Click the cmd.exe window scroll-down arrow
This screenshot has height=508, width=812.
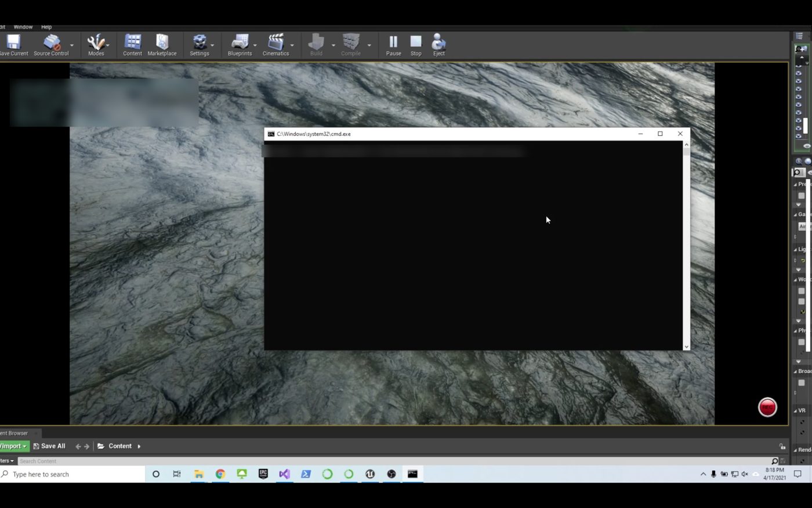pos(687,347)
